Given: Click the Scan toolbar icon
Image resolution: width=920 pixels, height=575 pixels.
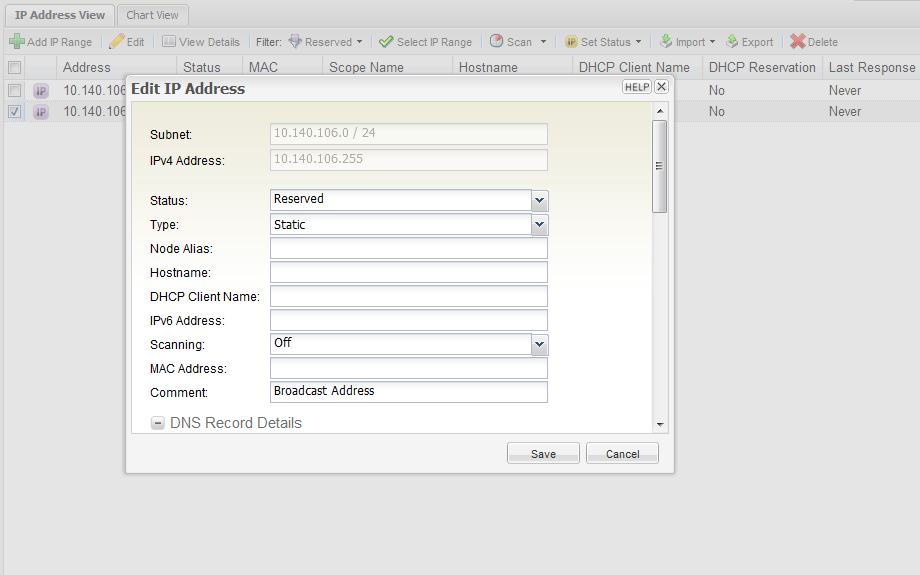Looking at the screenshot, I should [496, 41].
